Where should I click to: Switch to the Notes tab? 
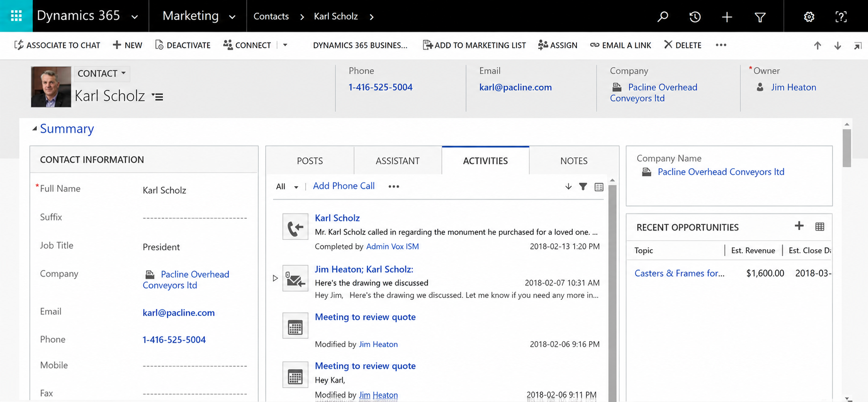point(574,161)
